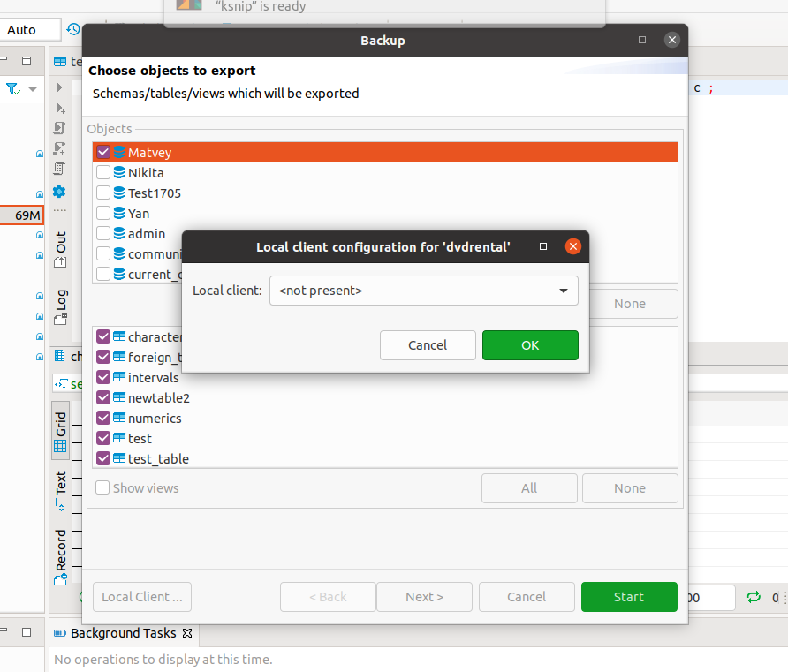Screen dimensions: 788x672
Task: Click the blue settings gear icon
Action: (58, 193)
